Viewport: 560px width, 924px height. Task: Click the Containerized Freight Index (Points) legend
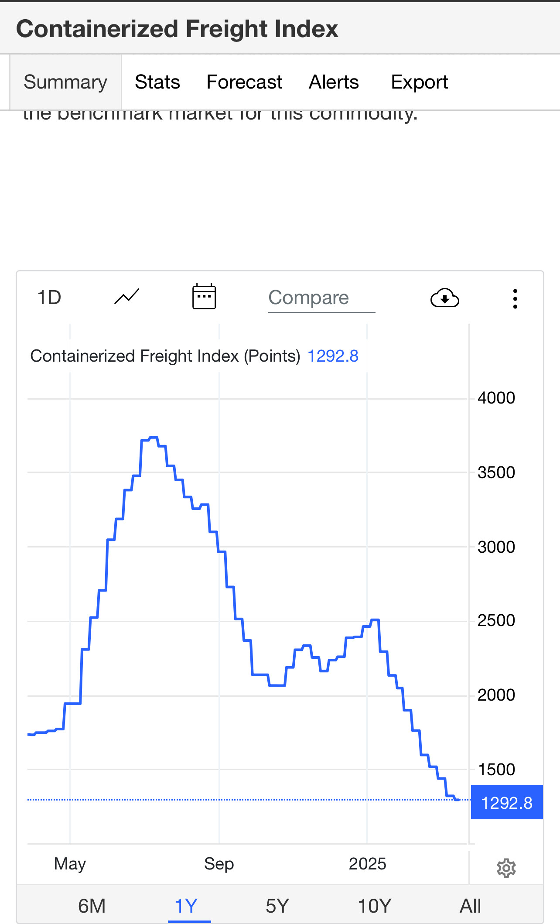pyautogui.click(x=165, y=356)
